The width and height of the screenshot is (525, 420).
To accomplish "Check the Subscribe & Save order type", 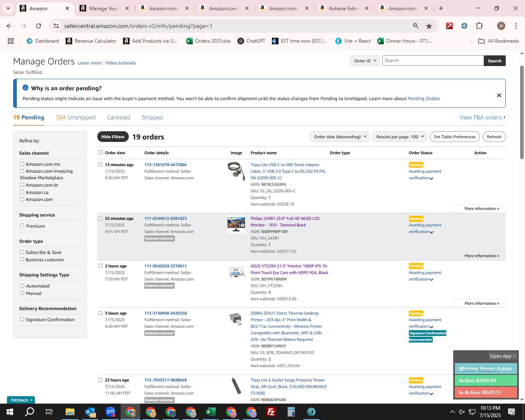I will tap(22, 252).
